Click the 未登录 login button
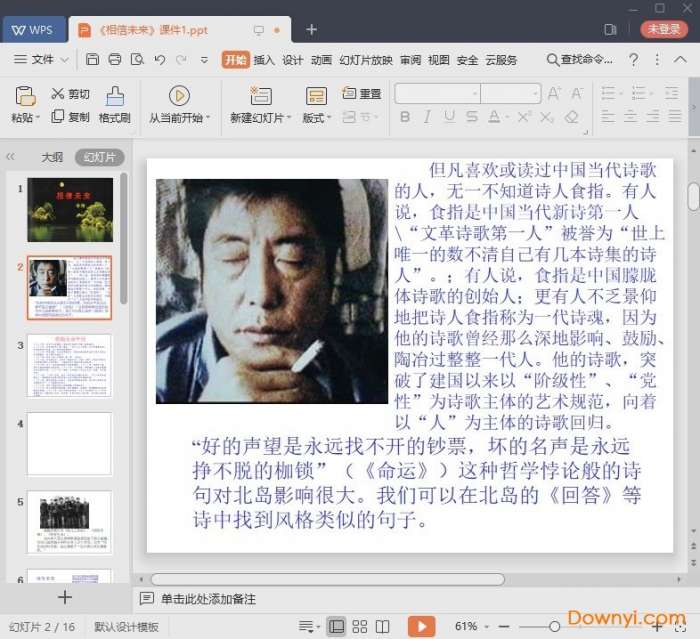The height and width of the screenshot is (639, 700). click(x=664, y=29)
